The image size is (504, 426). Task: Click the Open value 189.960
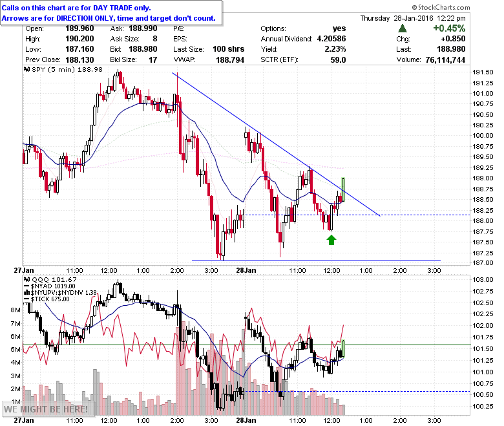pos(79,28)
